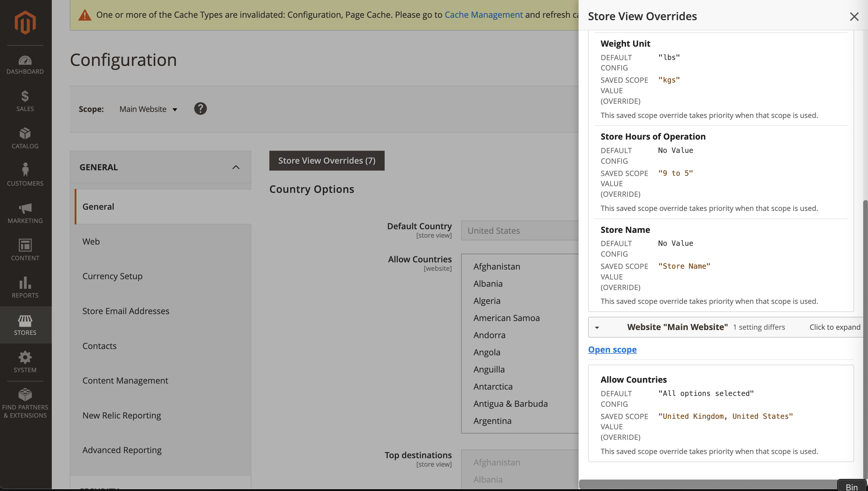Select Antigua & Barbuda in Allow Countries
Viewport: 868px width, 491px height.
(x=519, y=404)
